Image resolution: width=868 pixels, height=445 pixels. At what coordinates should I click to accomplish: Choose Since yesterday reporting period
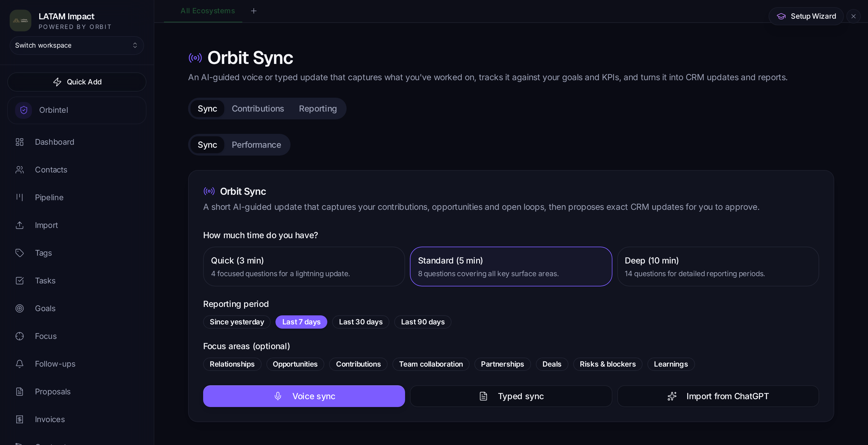[x=237, y=322]
